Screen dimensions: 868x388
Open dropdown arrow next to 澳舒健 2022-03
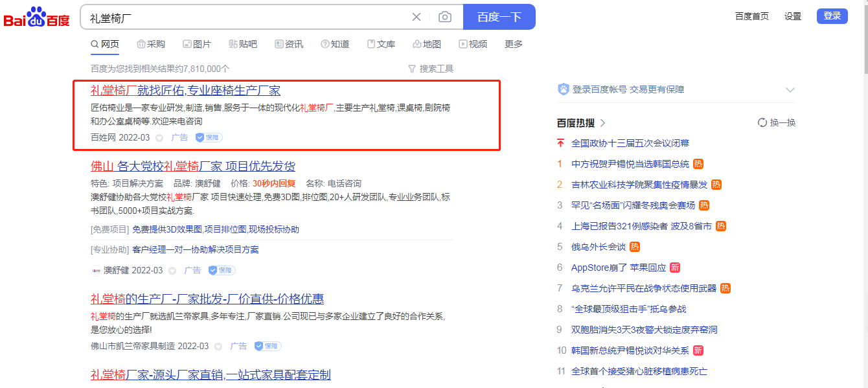172,271
